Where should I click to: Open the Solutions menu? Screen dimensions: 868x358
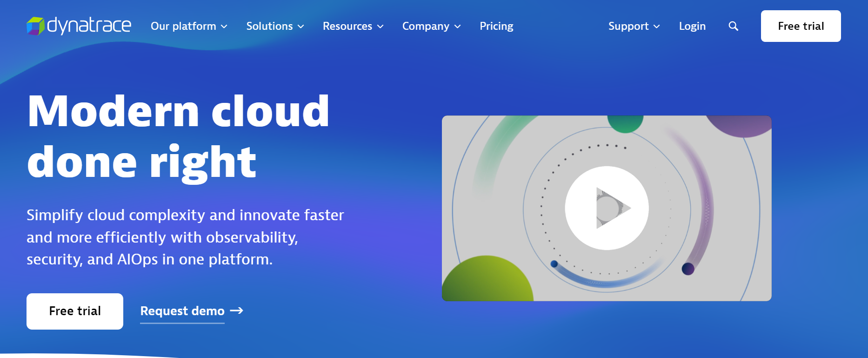275,26
